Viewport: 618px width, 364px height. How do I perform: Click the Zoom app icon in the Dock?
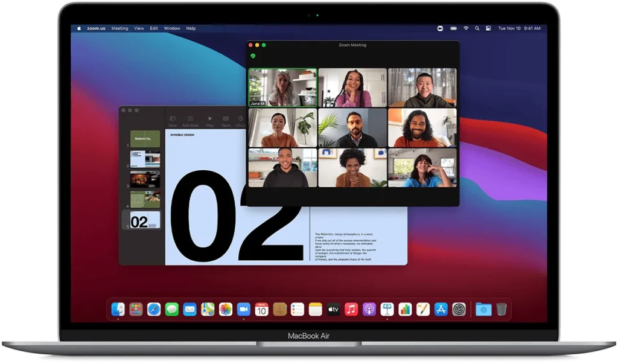[244, 310]
